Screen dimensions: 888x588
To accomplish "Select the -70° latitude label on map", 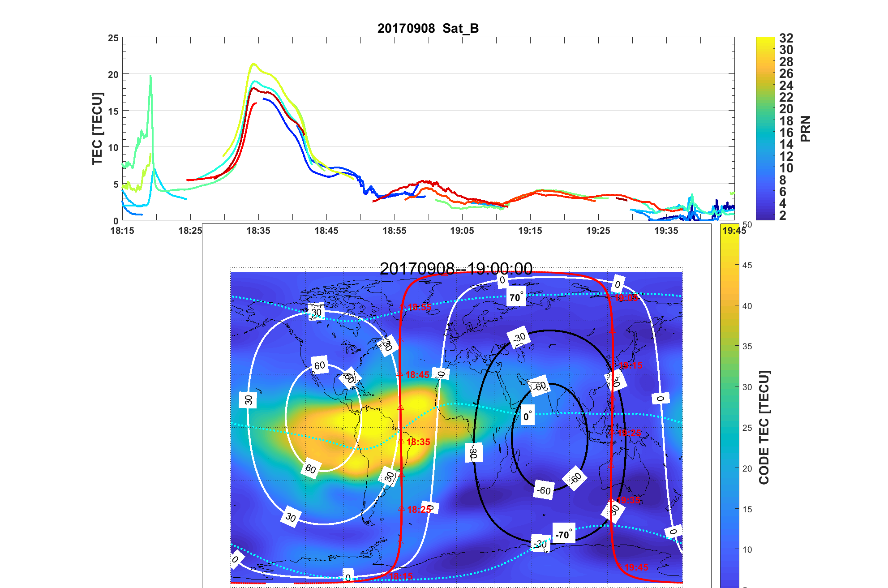I will [563, 534].
